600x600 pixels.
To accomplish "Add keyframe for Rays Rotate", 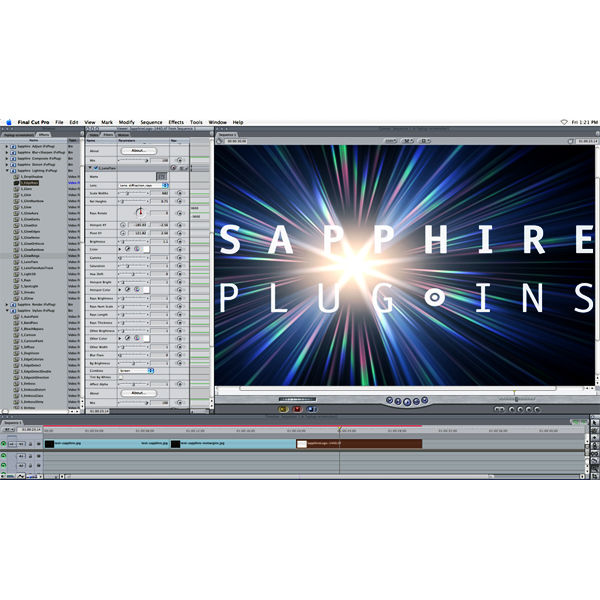I will tap(179, 213).
